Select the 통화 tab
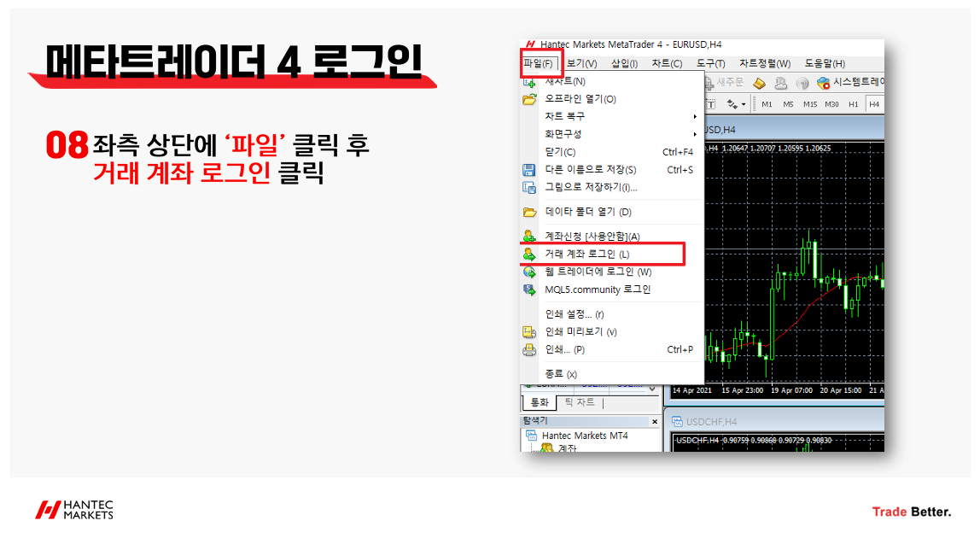 [x=539, y=402]
